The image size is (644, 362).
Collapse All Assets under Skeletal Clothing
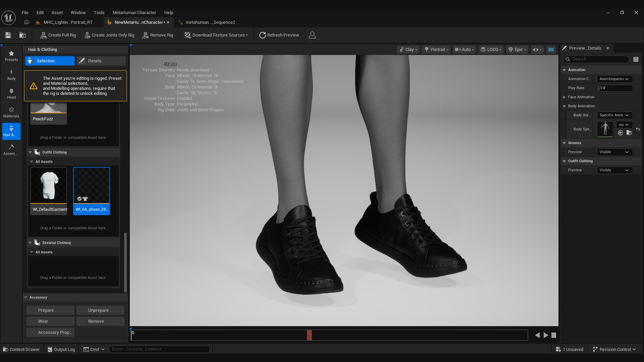(32, 252)
